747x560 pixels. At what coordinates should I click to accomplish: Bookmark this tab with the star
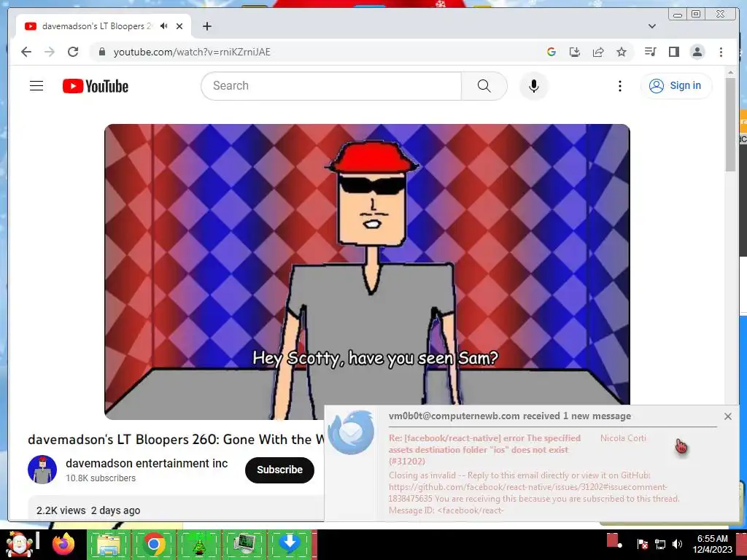point(622,52)
